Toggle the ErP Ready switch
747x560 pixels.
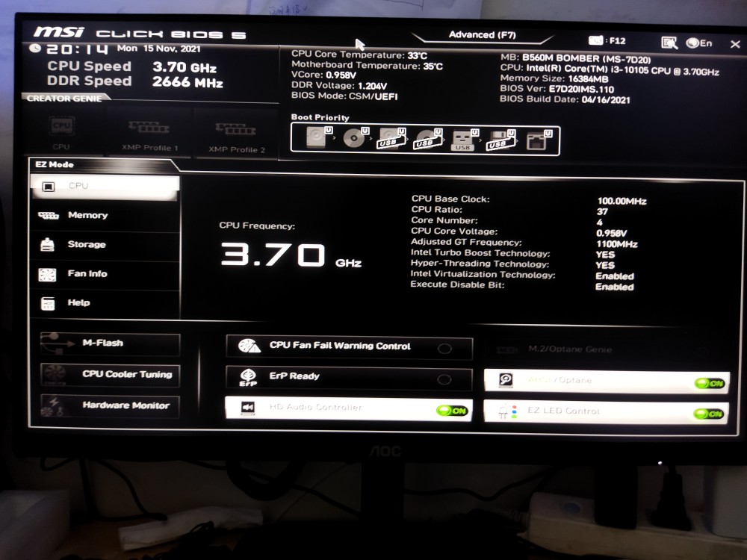point(444,379)
